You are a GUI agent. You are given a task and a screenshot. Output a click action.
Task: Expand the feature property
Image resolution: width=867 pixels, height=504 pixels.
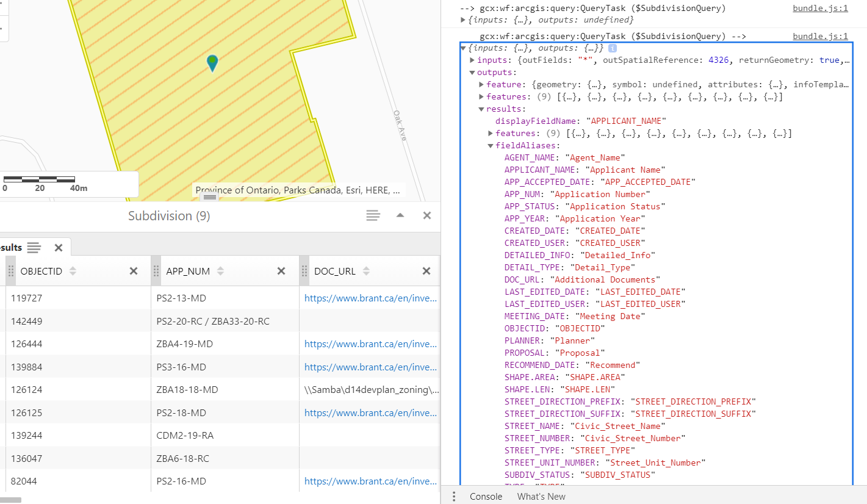coord(482,84)
